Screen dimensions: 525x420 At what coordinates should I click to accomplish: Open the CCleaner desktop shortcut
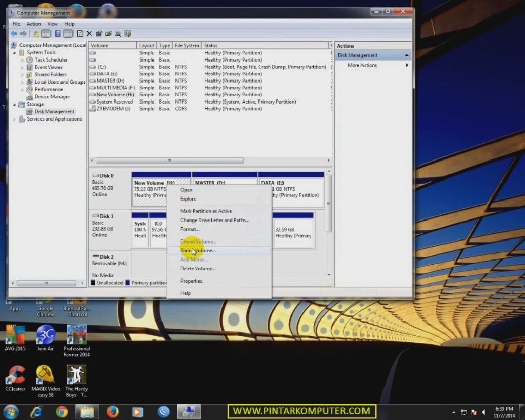coord(15,378)
